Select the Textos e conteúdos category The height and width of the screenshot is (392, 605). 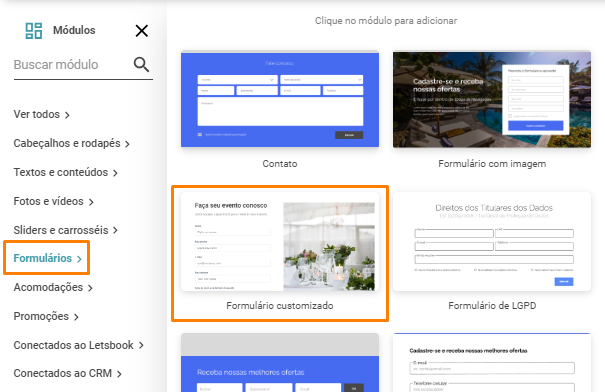pyautogui.click(x=66, y=172)
